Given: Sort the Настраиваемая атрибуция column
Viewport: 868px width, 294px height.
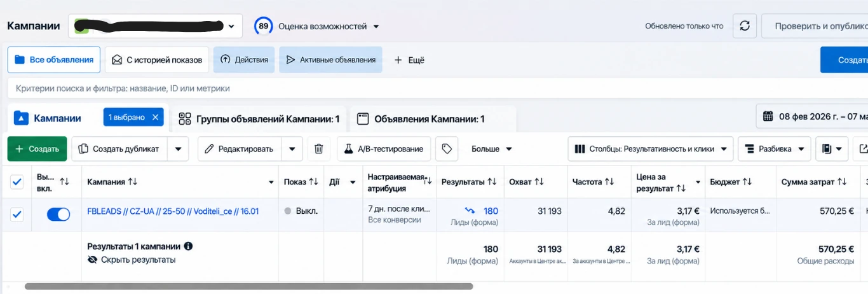Looking at the screenshot, I should [x=428, y=182].
